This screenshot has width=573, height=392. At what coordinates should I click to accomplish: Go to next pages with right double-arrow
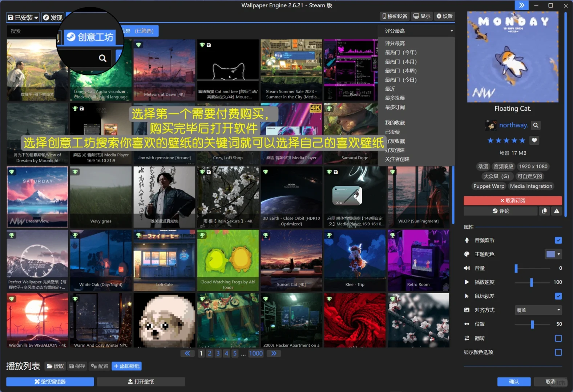click(274, 353)
